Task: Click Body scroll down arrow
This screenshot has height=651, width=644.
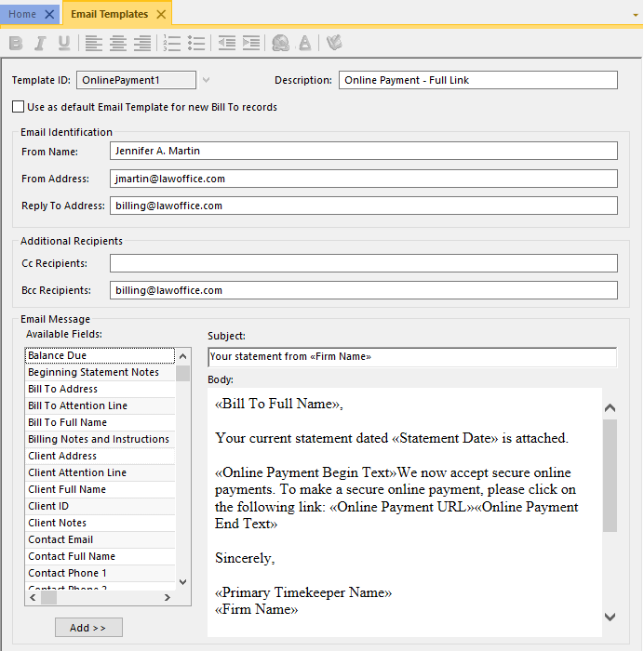Action: [x=610, y=617]
